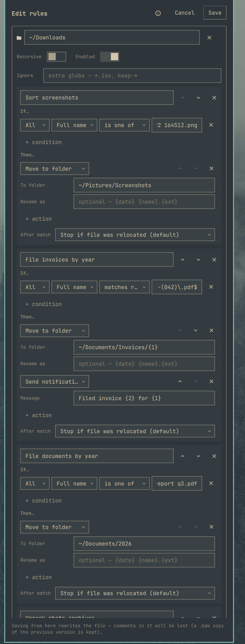The image size is (245, 644).
Task: Move 'File invoices by year' rule down
Action: click(198, 259)
